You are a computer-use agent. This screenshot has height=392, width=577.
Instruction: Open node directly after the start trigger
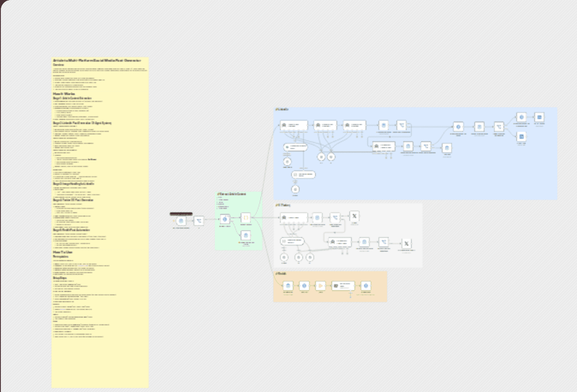199,221
